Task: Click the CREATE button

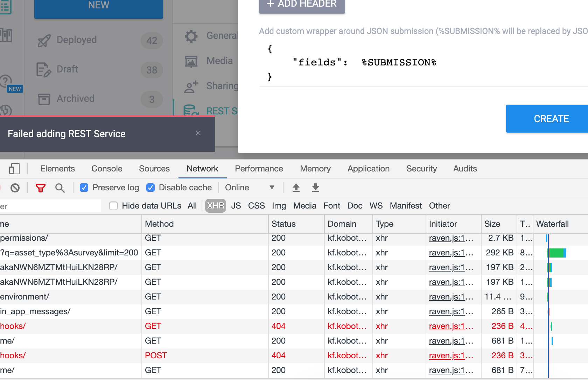Action: [551, 119]
